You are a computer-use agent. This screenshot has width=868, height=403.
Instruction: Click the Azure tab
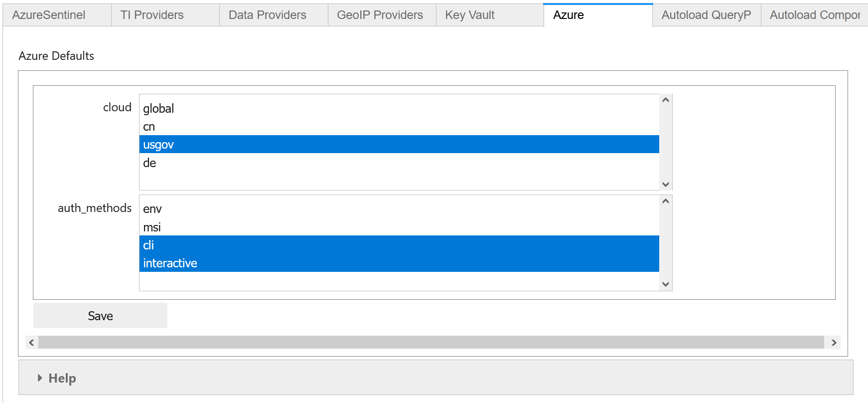tap(598, 15)
